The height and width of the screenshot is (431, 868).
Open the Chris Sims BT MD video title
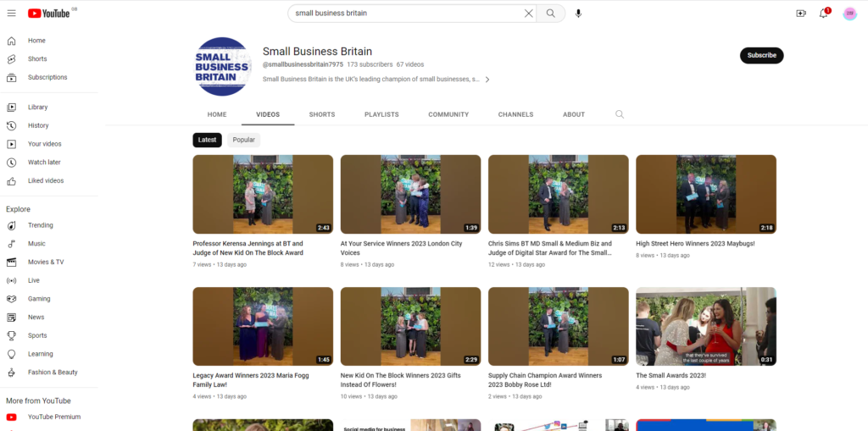(550, 248)
